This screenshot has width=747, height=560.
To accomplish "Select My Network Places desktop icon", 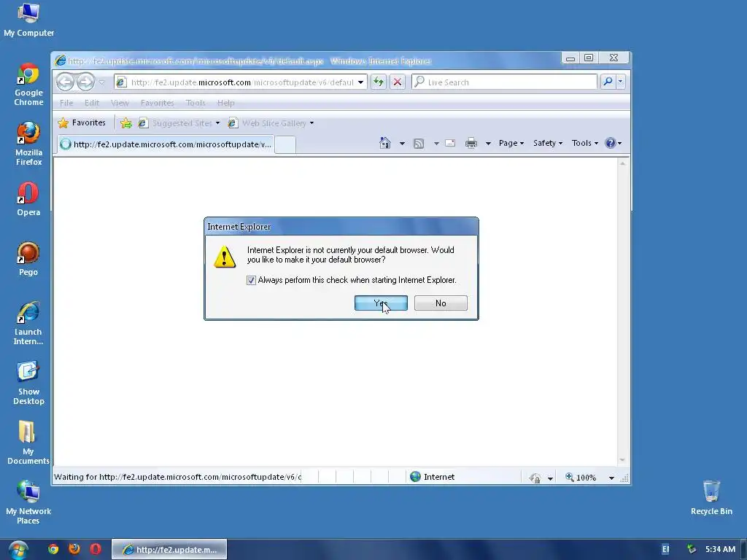I will (x=28, y=503).
